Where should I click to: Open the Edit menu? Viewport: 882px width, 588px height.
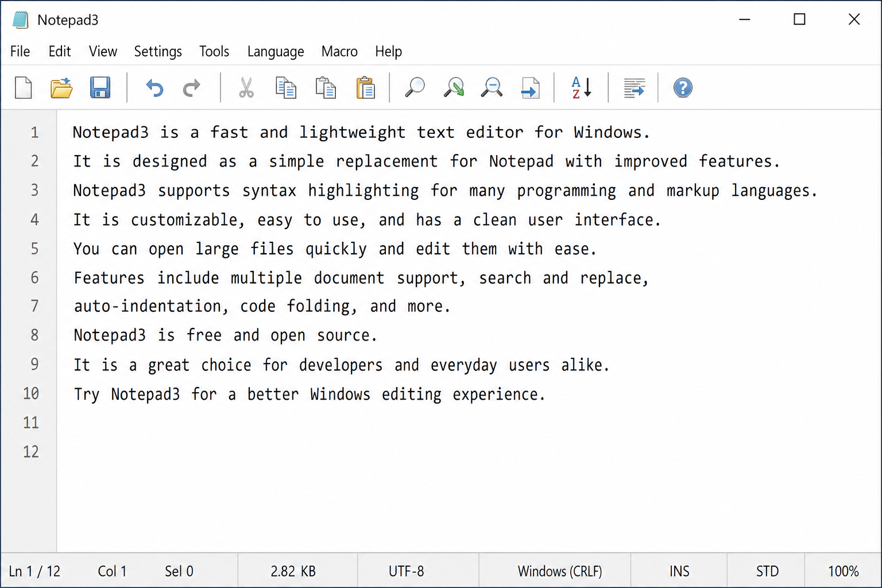(x=60, y=52)
